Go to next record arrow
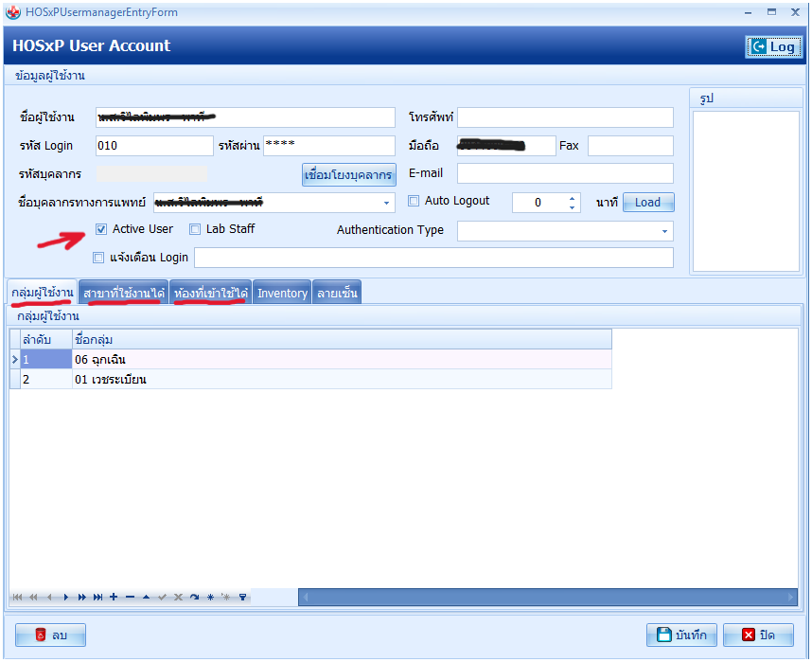 [x=65, y=598]
